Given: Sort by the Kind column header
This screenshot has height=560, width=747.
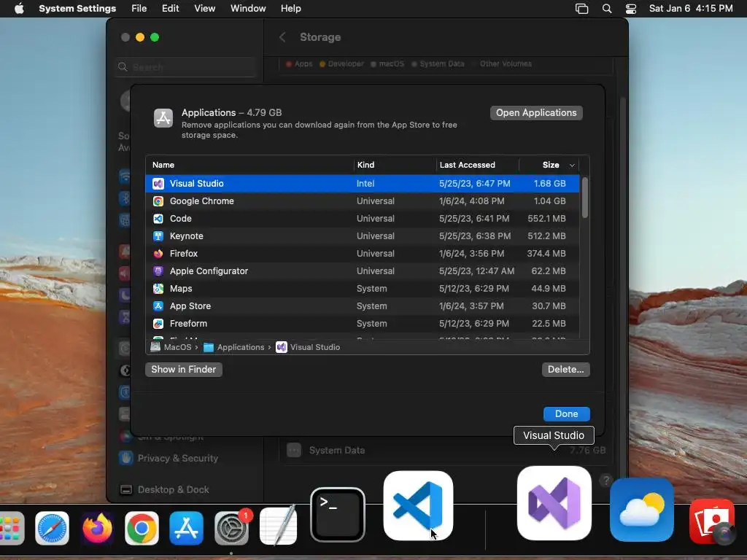Looking at the screenshot, I should tap(395, 165).
